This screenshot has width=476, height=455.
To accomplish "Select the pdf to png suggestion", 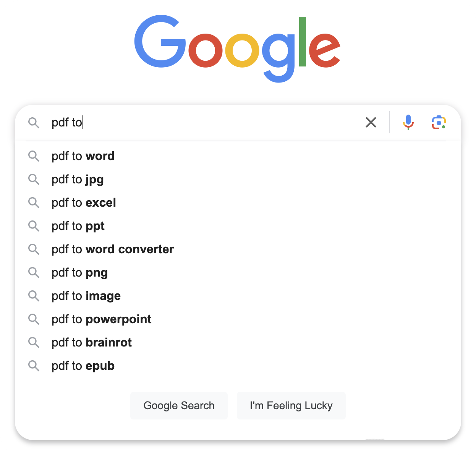I will click(x=80, y=272).
